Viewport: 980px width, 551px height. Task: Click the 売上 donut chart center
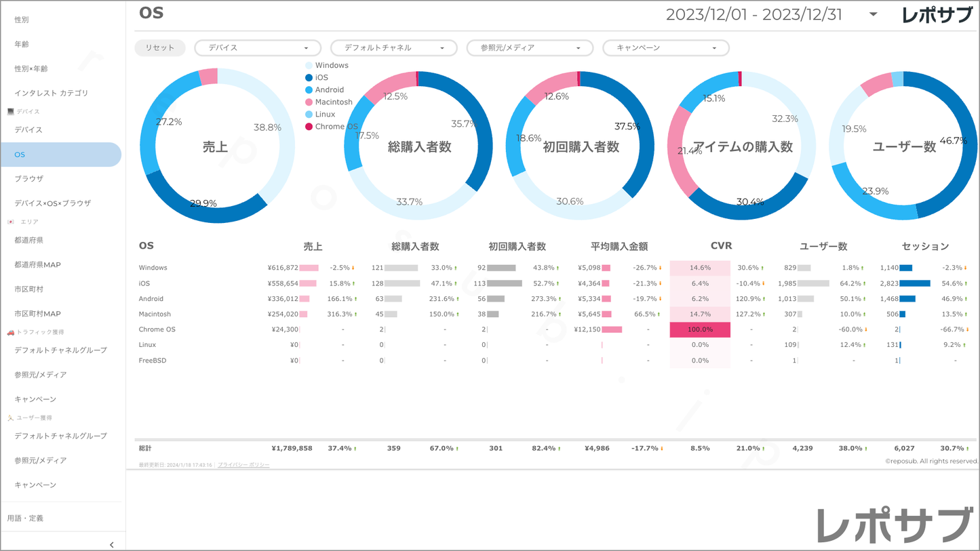click(216, 146)
